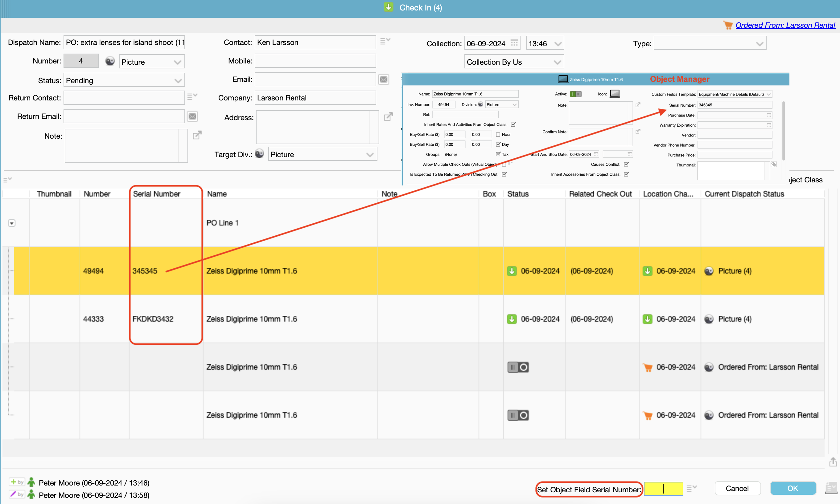The width and height of the screenshot is (840, 504).
Task: Open the Collection date calendar picker
Action: click(x=514, y=43)
